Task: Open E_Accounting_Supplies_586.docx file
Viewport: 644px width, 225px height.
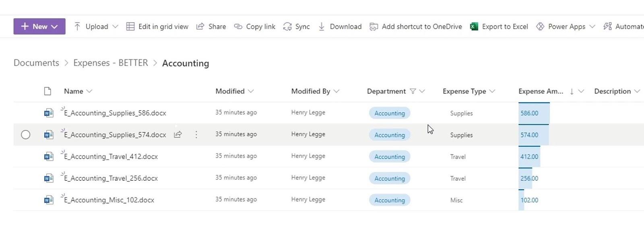Action: tap(115, 113)
